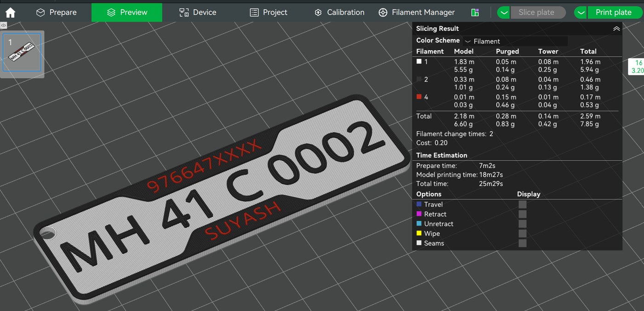Toggle the Seams display checkbox
The image size is (644, 311).
(x=523, y=243)
